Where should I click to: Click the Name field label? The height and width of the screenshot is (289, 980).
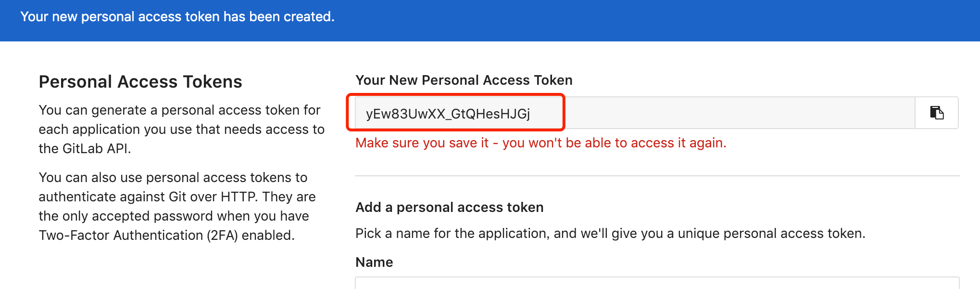pyautogui.click(x=374, y=262)
